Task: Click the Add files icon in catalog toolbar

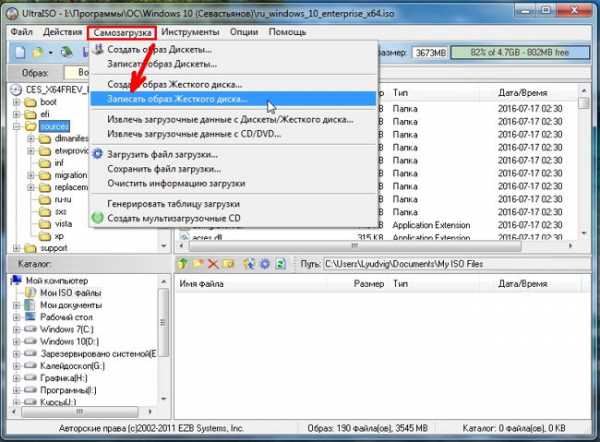Action: [198, 264]
